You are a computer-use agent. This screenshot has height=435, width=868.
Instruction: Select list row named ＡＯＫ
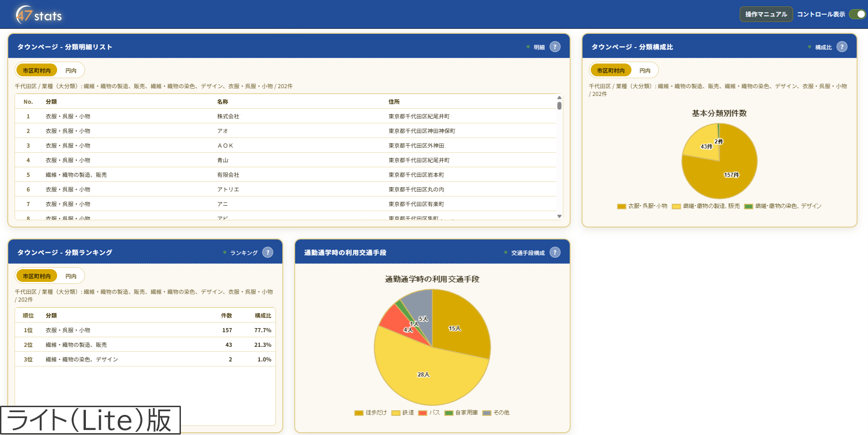point(286,146)
